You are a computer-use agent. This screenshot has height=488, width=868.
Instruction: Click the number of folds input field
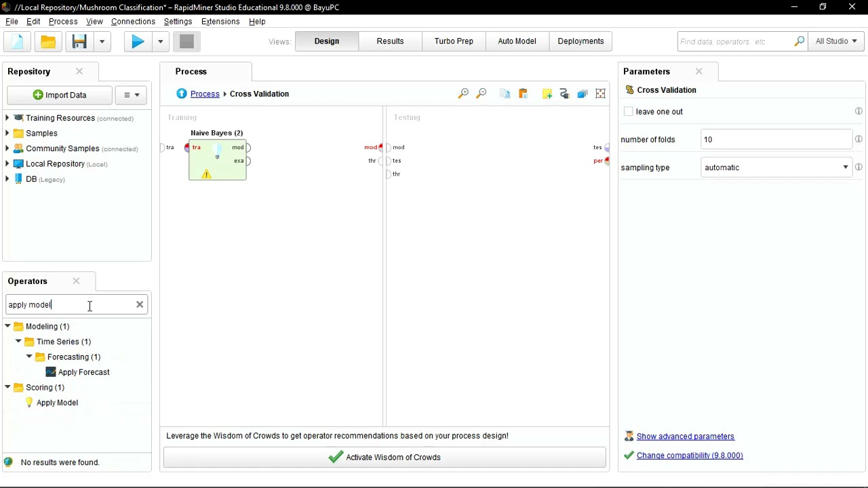(776, 140)
